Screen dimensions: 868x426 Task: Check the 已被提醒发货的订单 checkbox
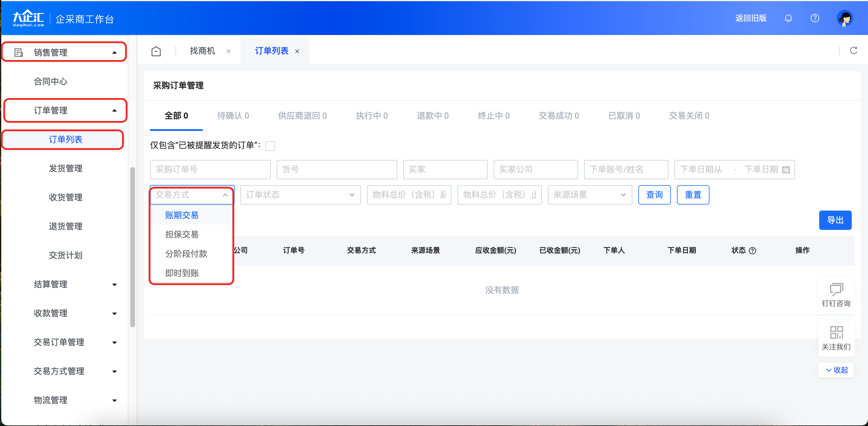[x=270, y=146]
